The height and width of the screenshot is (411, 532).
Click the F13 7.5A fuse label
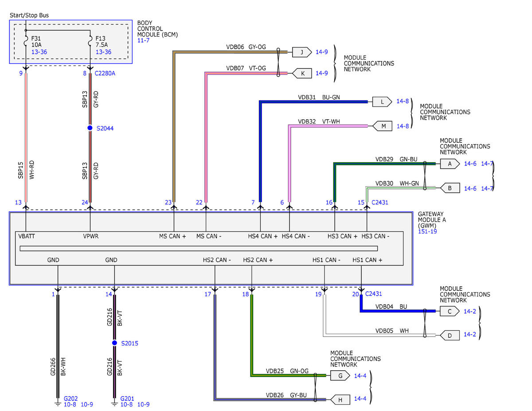(102, 41)
